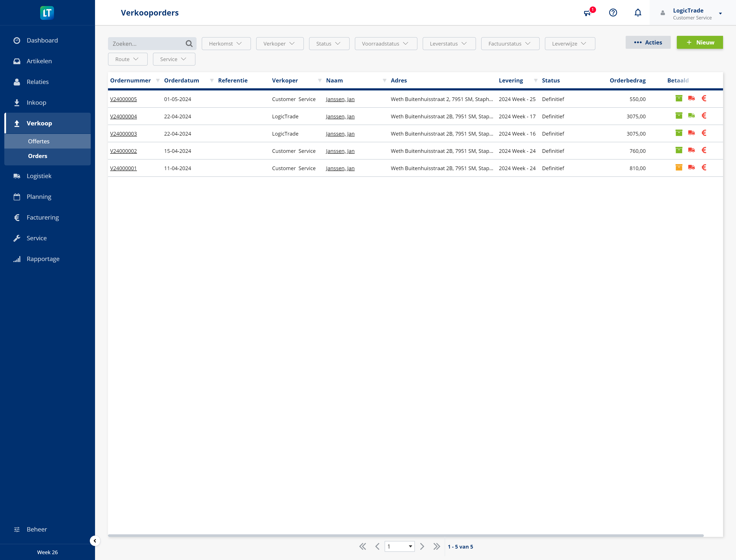Click euro invoice icon for order V24000005
This screenshot has width=736, height=560.
click(704, 98)
